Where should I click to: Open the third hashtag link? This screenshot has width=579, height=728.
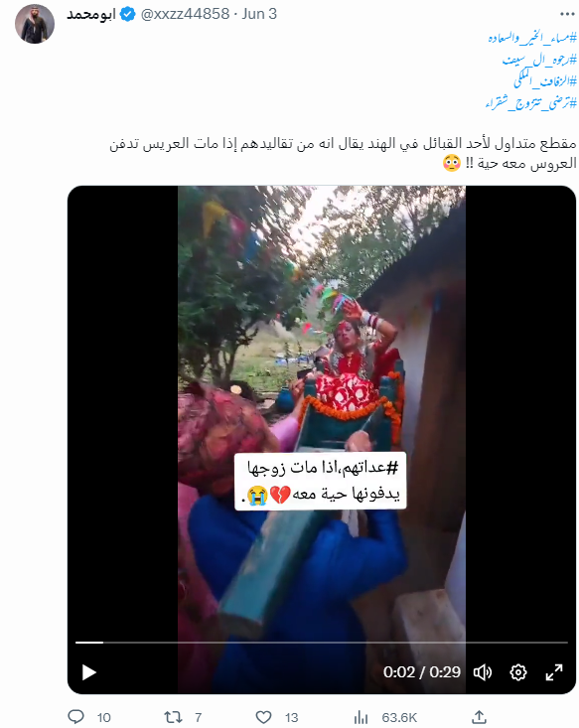coord(545,80)
